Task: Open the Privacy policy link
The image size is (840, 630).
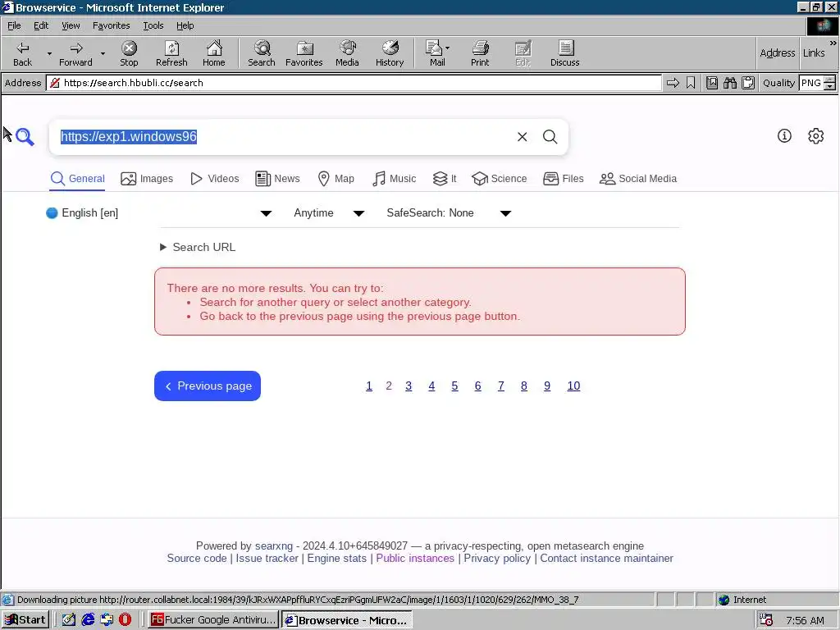Action: pos(497,558)
